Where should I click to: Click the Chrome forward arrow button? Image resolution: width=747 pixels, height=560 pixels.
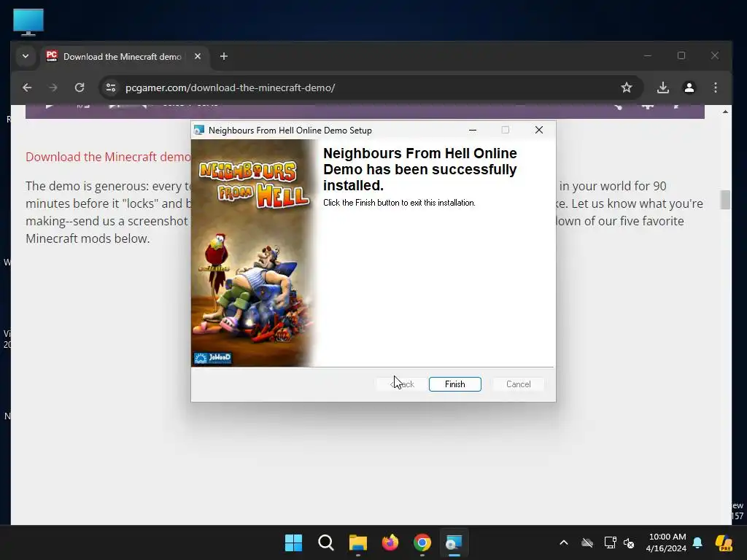click(x=53, y=87)
